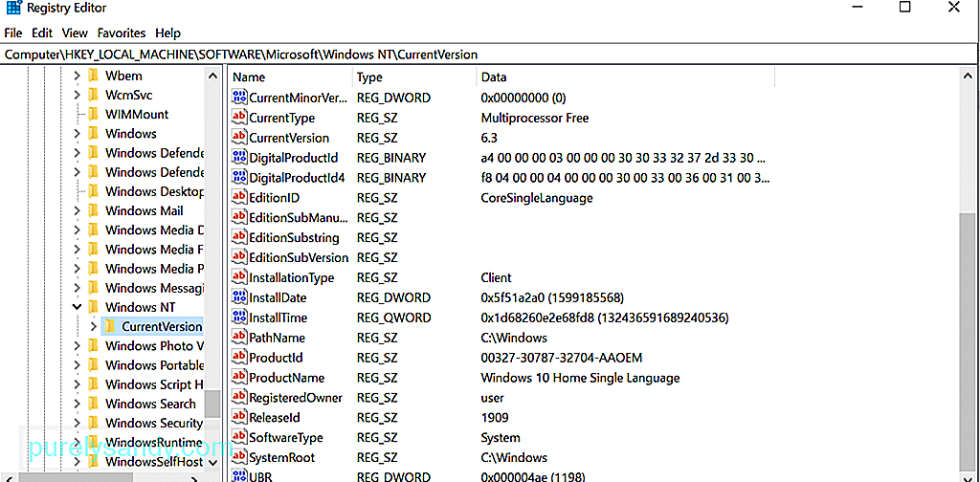
Task: Sort values by Name column header
Action: pos(289,77)
